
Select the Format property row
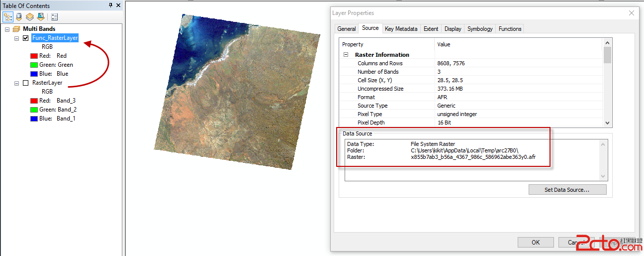pyautogui.click(x=471, y=97)
